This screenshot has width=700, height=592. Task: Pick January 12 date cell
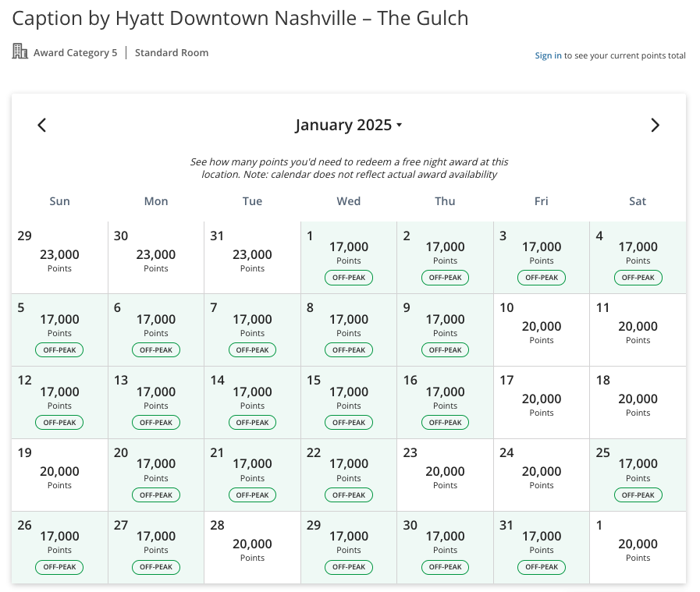pos(59,402)
